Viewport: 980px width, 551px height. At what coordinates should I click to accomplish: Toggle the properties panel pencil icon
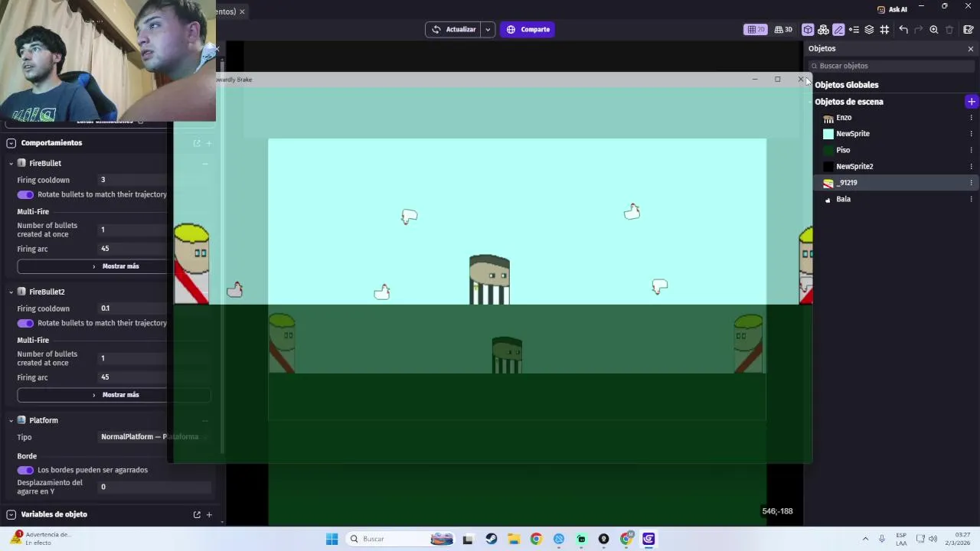[838, 30]
